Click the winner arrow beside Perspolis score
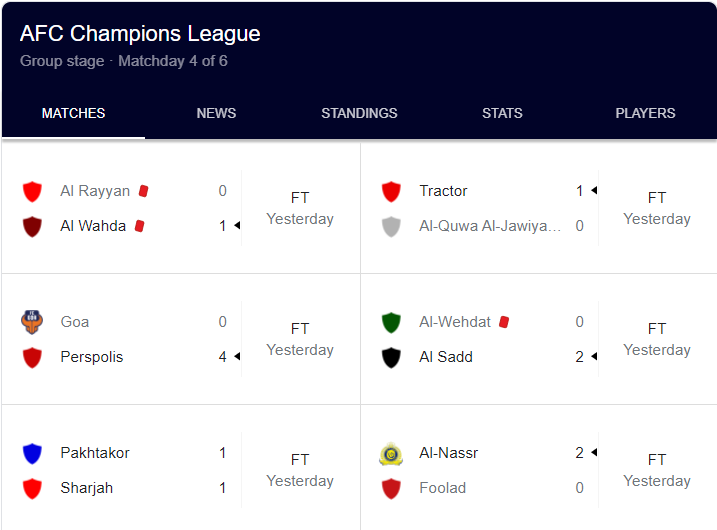This screenshot has height=530, width=717. pyautogui.click(x=237, y=356)
